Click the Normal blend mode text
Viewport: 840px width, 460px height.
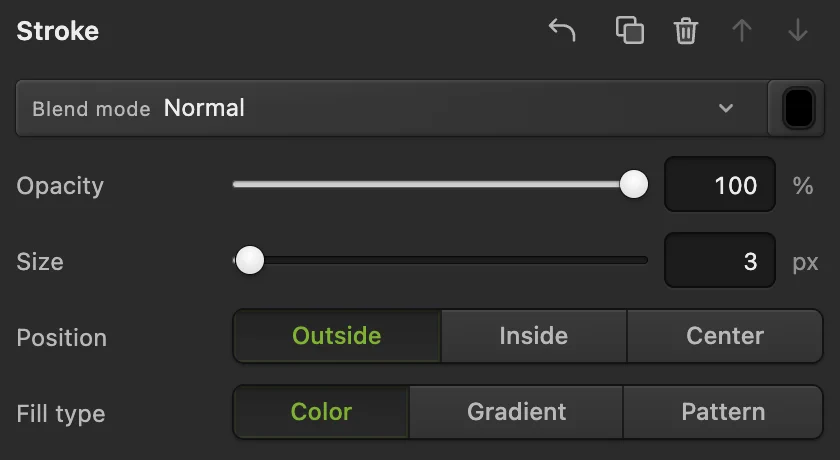204,108
